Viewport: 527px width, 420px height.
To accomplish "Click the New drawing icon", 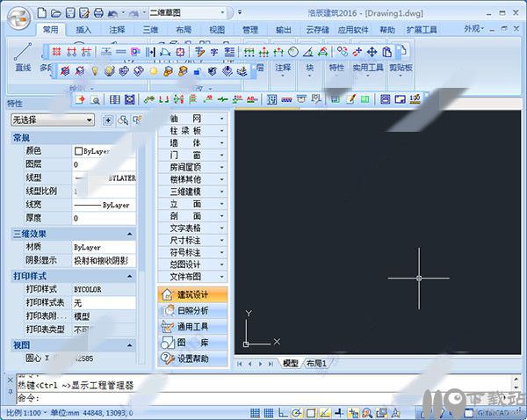I will 42,13.
